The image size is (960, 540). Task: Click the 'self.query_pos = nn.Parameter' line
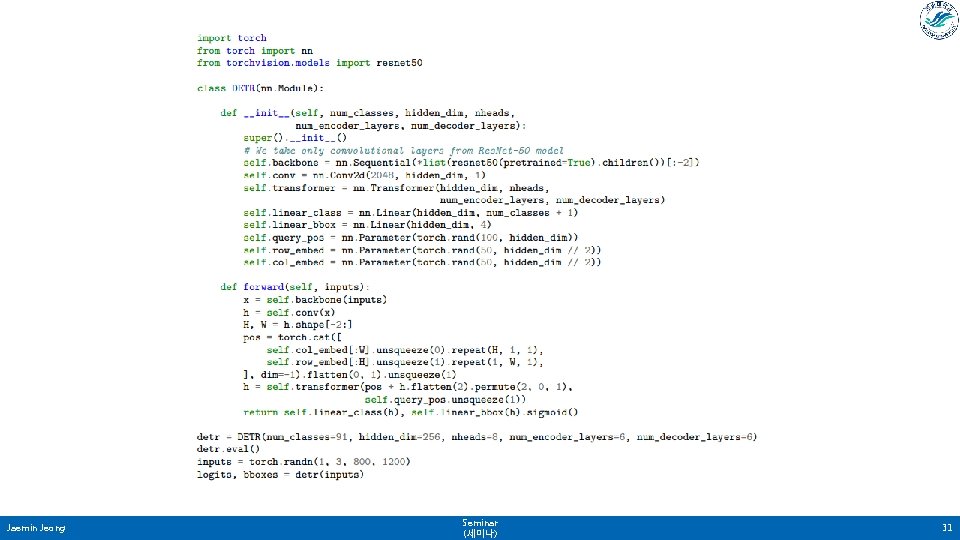(410, 238)
